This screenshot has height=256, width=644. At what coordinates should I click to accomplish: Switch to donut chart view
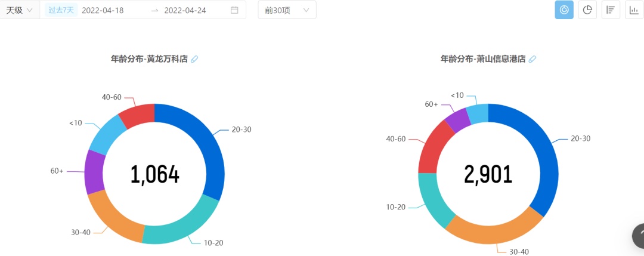tap(564, 10)
